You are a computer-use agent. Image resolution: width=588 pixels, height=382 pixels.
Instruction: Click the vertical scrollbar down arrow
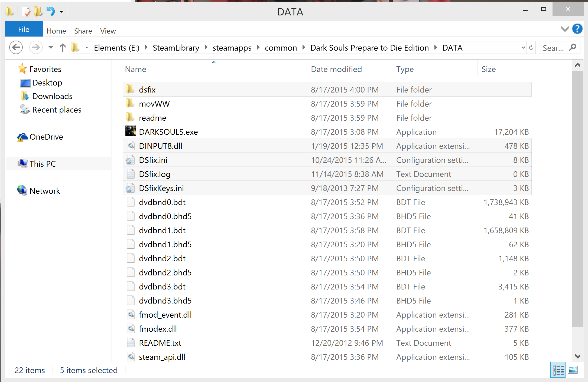(577, 356)
